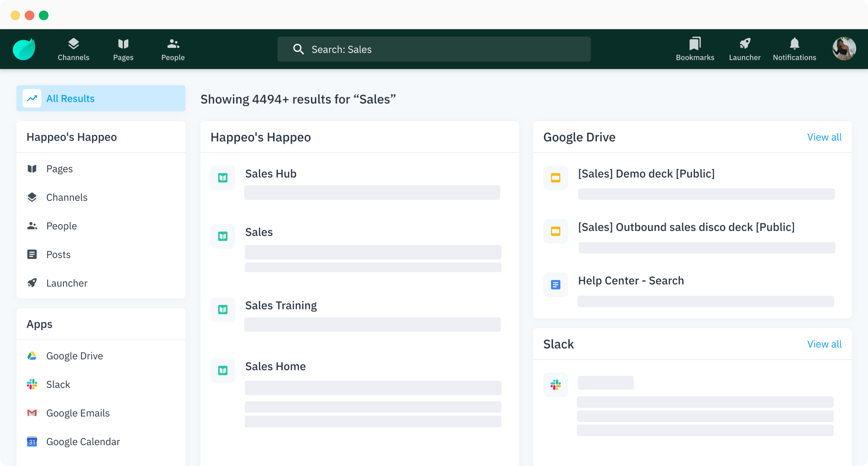The height and width of the screenshot is (466, 868).
Task: Click the Happeo leaf logo
Action: (24, 49)
